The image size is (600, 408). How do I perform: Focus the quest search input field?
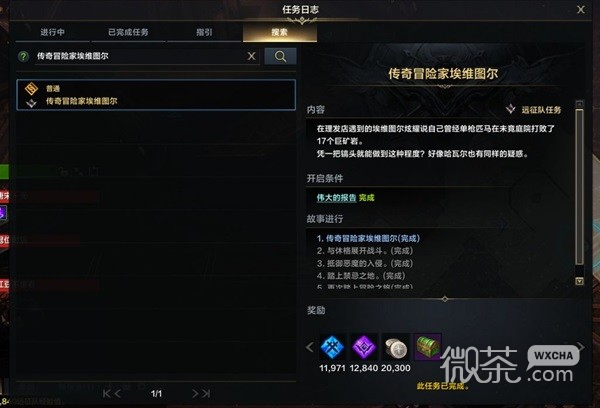click(140, 56)
